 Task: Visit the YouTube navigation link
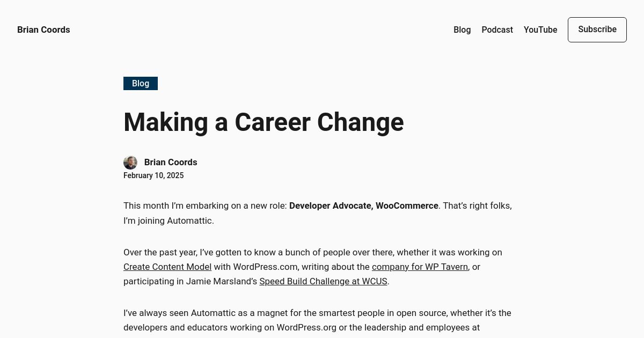(x=540, y=30)
